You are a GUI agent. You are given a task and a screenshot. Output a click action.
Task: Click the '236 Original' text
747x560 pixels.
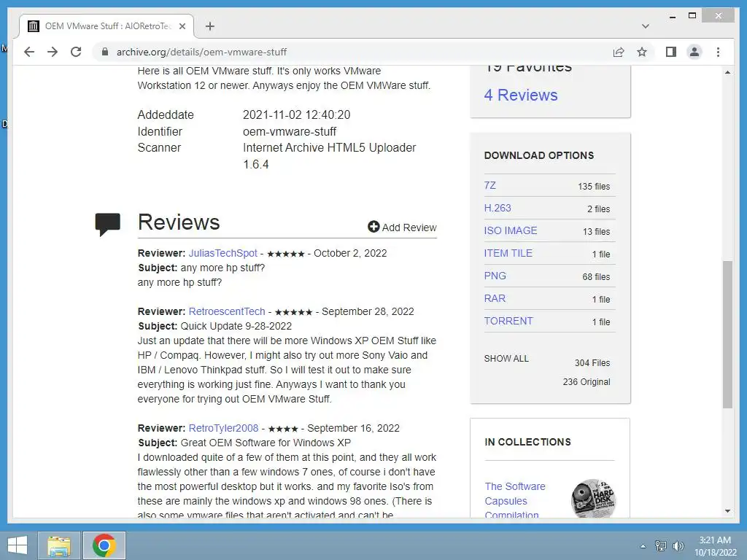point(587,382)
